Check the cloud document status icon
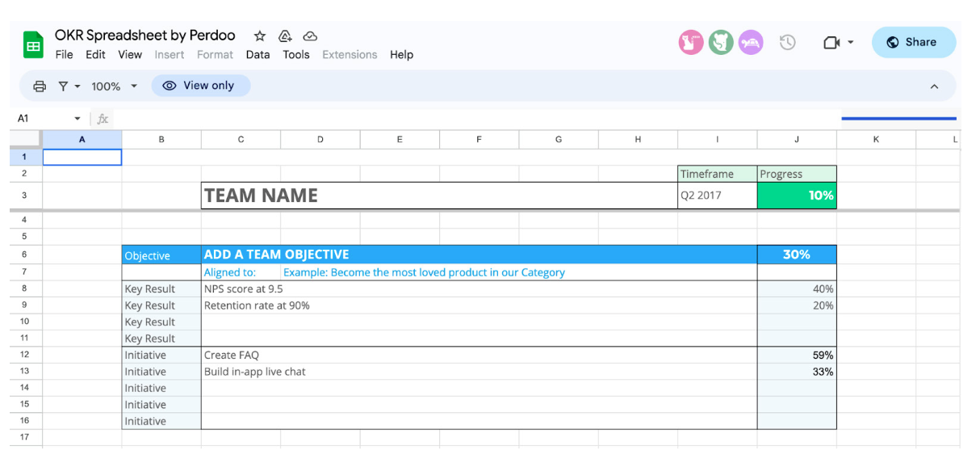Screen dimensions: 980x463 click(x=310, y=36)
